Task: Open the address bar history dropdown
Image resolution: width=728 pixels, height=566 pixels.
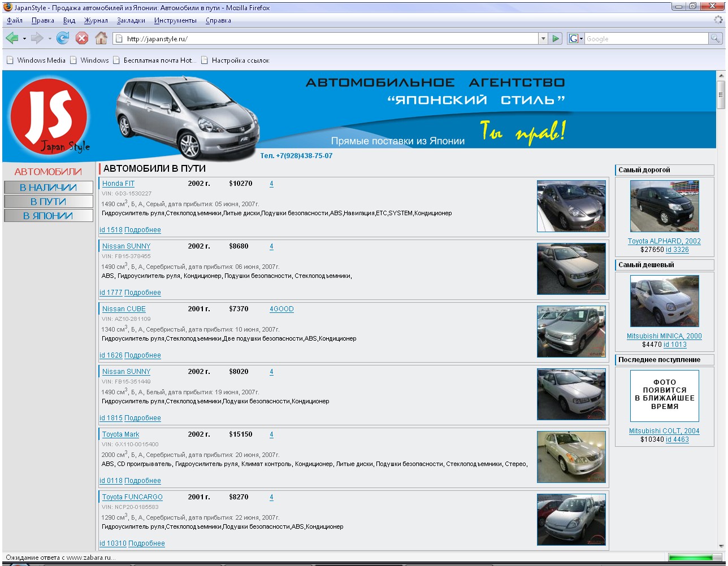Action: click(543, 38)
